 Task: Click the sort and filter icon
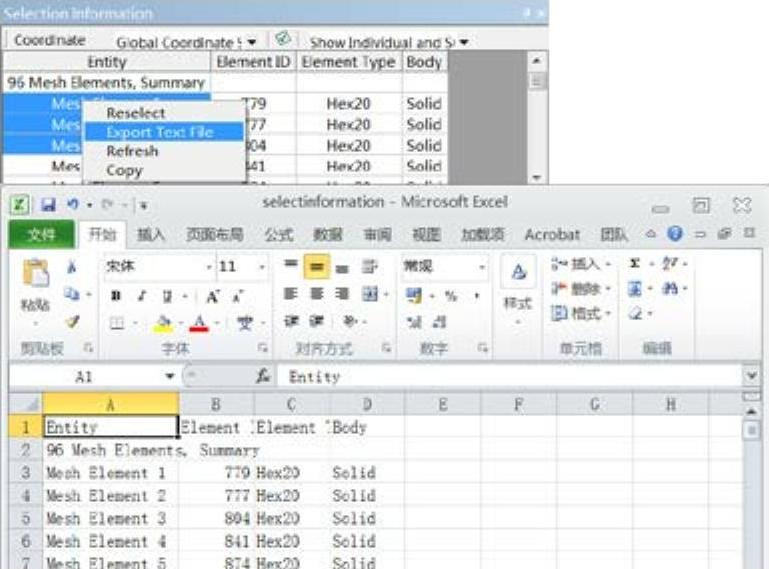click(669, 263)
